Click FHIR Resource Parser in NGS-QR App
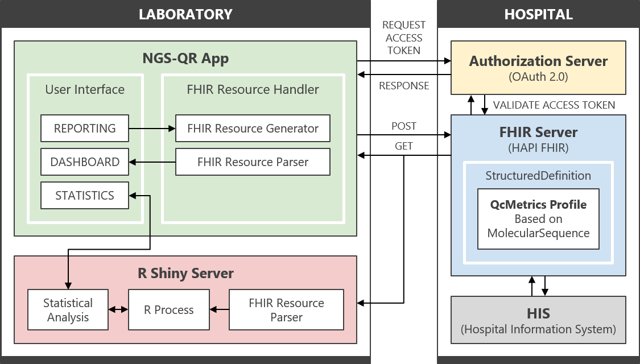640x364 pixels. tap(253, 162)
